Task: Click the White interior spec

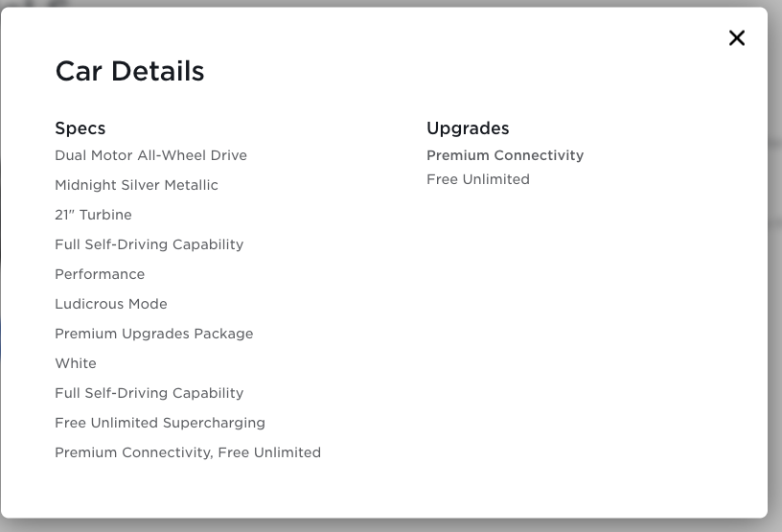Action: pos(76,363)
